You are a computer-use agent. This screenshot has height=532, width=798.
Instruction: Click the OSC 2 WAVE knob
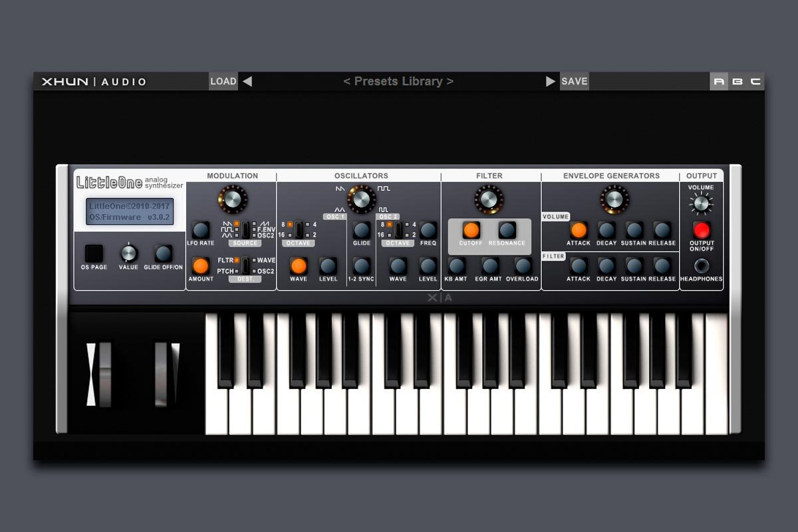(x=398, y=266)
